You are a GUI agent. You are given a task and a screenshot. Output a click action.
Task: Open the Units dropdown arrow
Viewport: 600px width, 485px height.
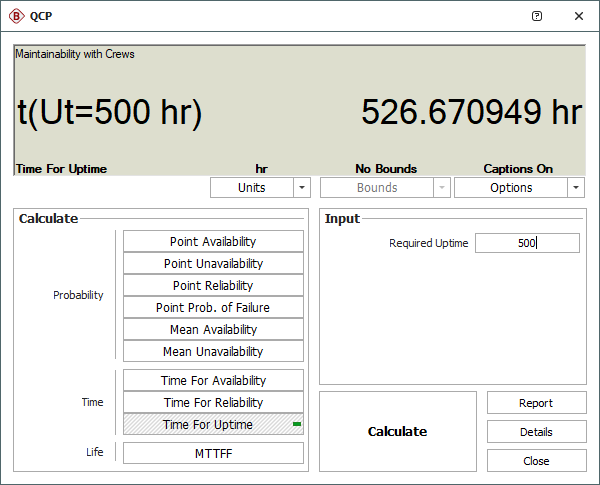302,188
